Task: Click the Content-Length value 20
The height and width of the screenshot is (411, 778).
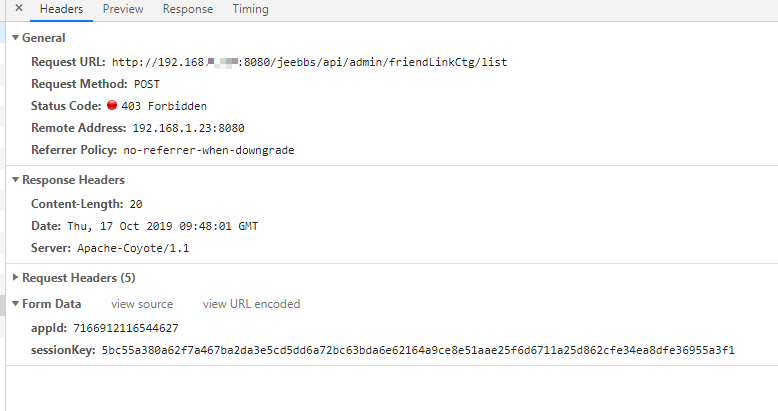Action: point(136,204)
